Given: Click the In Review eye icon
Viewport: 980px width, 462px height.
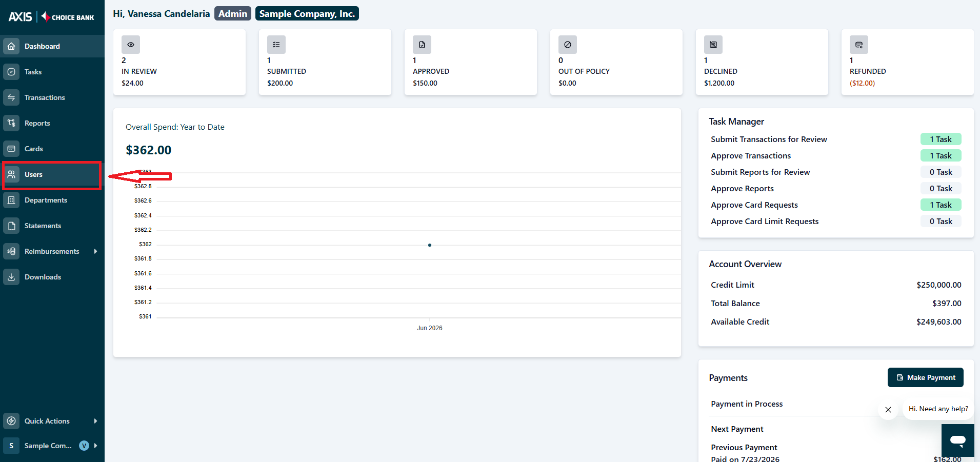Looking at the screenshot, I should 131,45.
